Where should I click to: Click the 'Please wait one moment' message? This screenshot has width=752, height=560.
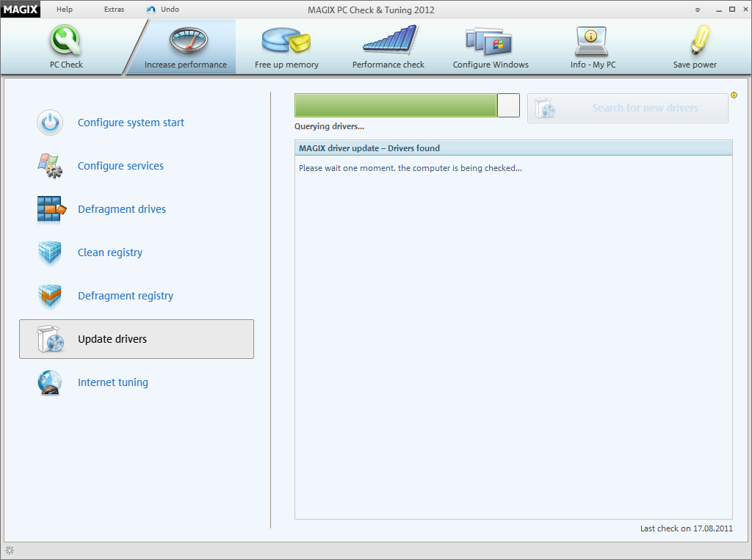[x=410, y=168]
